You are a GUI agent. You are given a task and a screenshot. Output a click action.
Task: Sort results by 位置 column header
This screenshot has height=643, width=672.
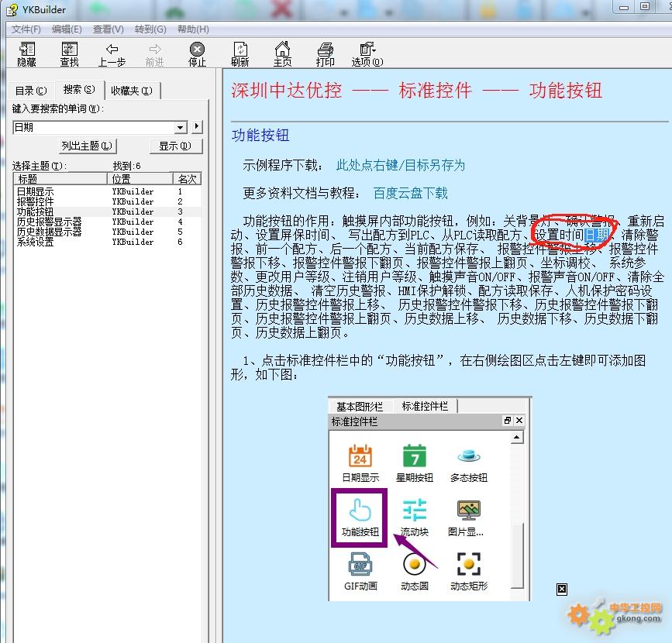pos(140,179)
